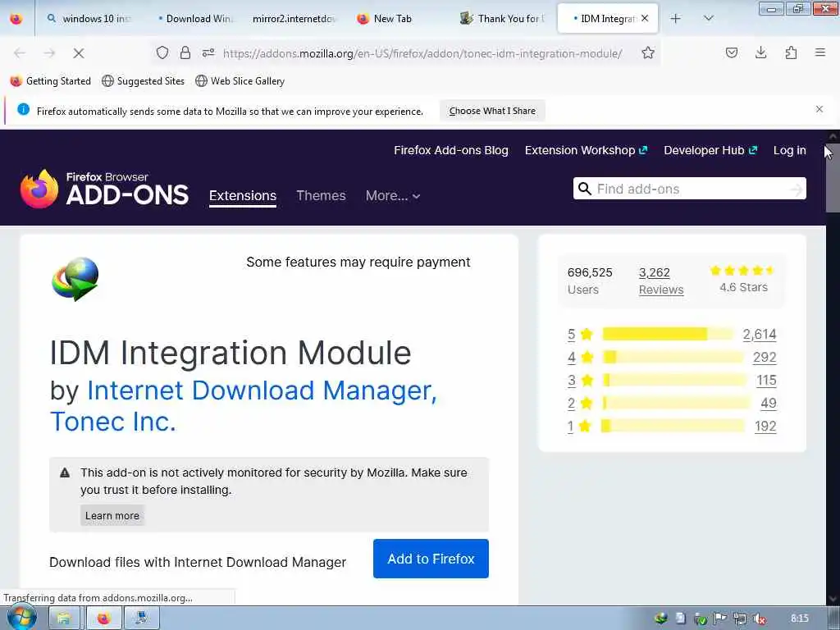
Task: Open the Web Slice Gallery bookmark
Action: pyautogui.click(x=240, y=81)
